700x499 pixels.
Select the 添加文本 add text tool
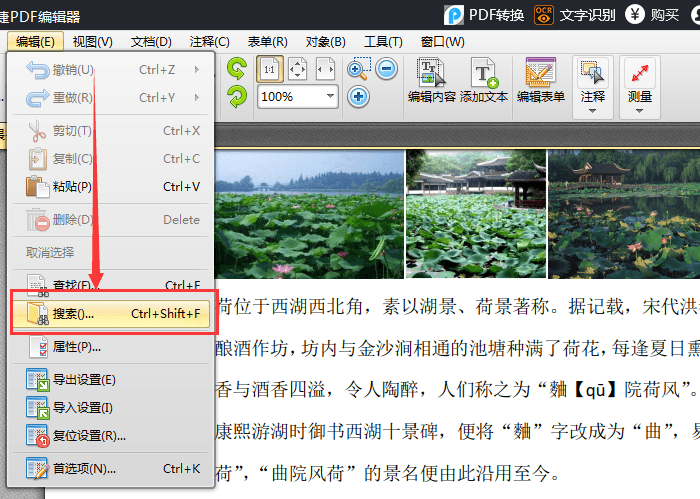[484, 80]
